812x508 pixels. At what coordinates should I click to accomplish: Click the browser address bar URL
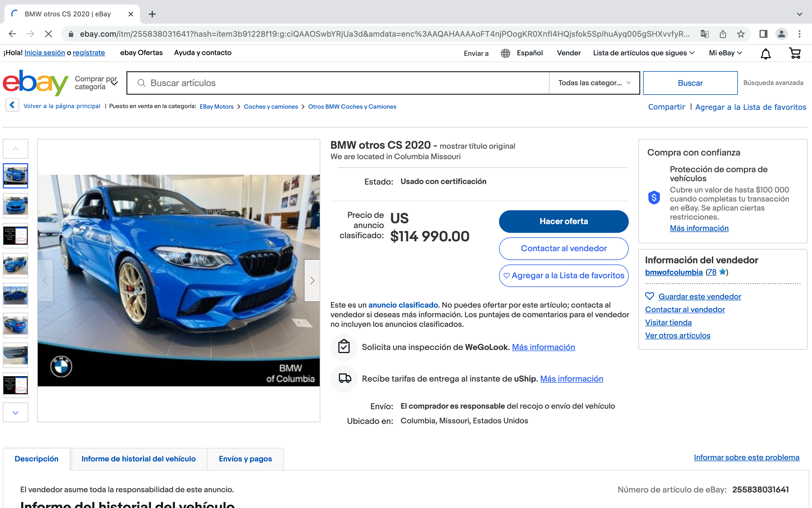[385, 34]
